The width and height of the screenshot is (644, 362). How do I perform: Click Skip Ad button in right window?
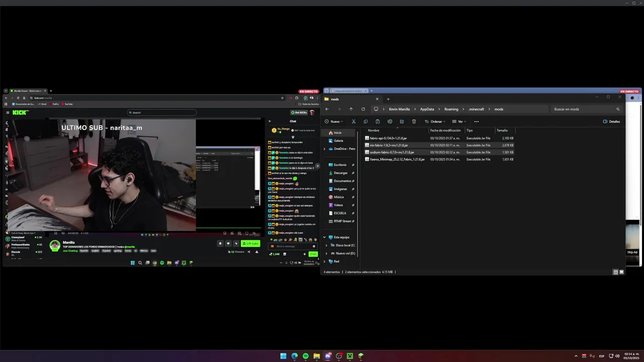pos(632,252)
